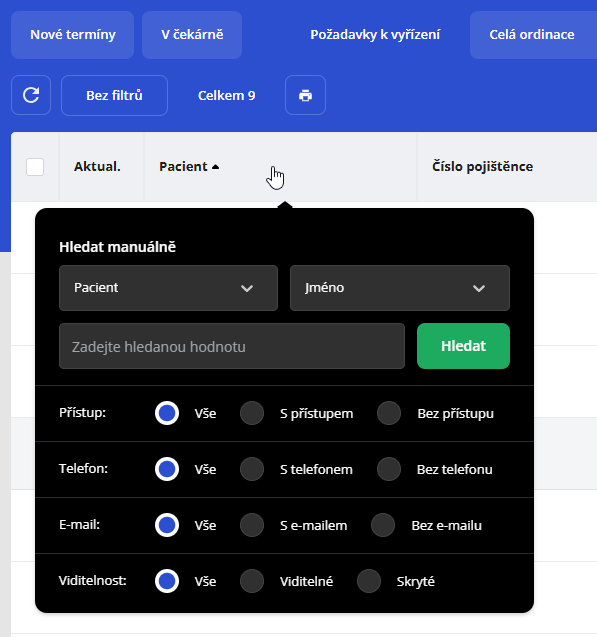Click the Bez filtrů button
The height and width of the screenshot is (637, 597).
click(115, 95)
